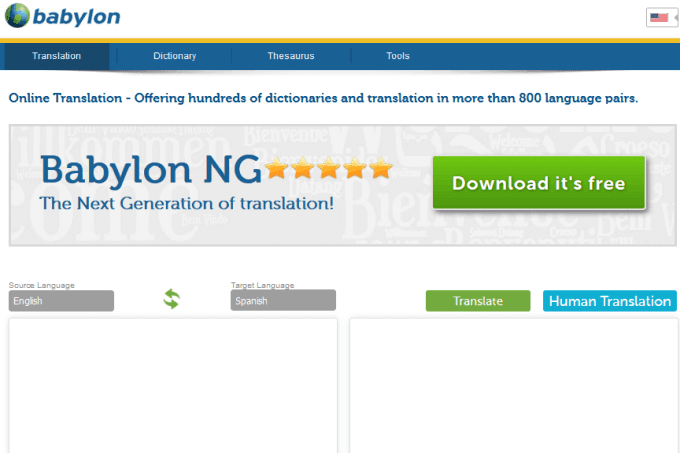Swap source and target languages icon
Screen dimensions: 680x453
[x=171, y=299]
